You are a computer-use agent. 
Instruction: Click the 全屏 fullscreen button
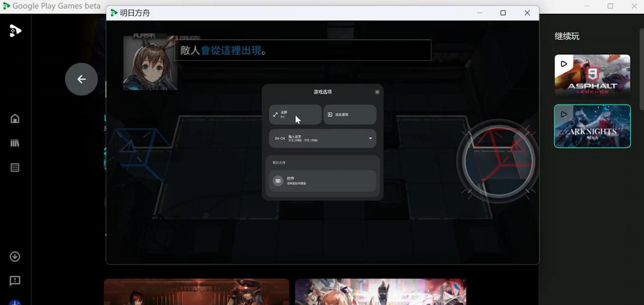click(295, 114)
